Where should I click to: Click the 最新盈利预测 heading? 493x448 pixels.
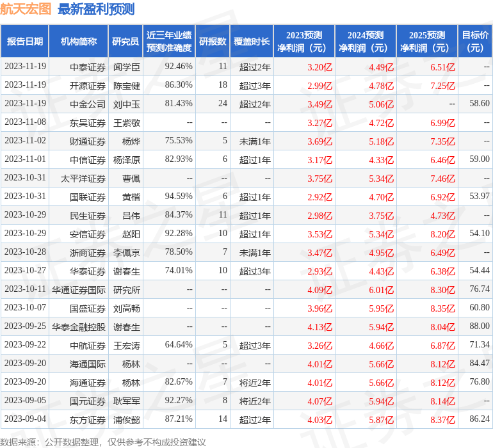click(x=96, y=9)
